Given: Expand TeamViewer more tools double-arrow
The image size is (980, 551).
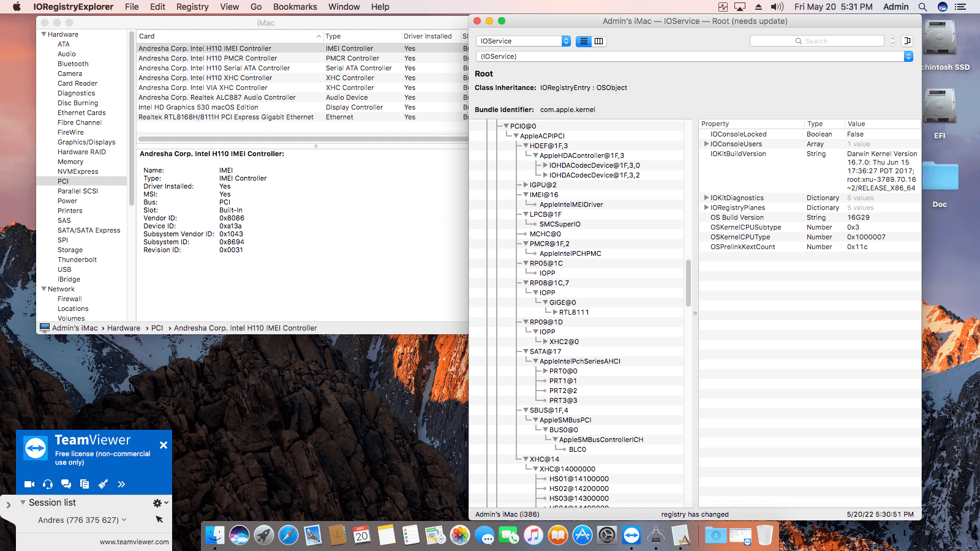Looking at the screenshot, I should pyautogui.click(x=121, y=484).
